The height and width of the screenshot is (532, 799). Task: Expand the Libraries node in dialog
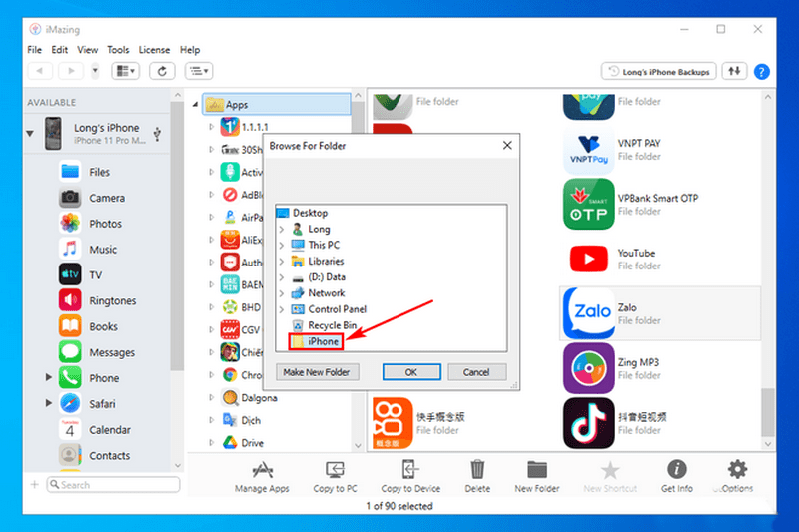coord(282,262)
